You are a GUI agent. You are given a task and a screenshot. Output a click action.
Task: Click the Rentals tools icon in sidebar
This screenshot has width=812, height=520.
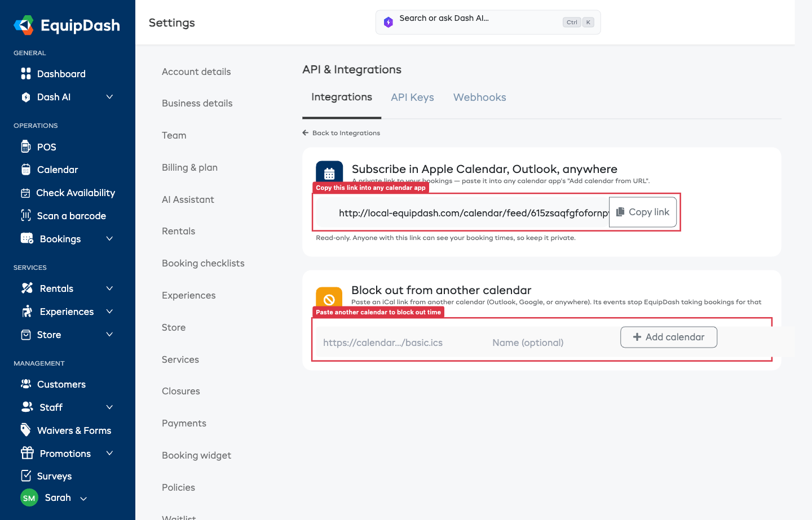[27, 288]
